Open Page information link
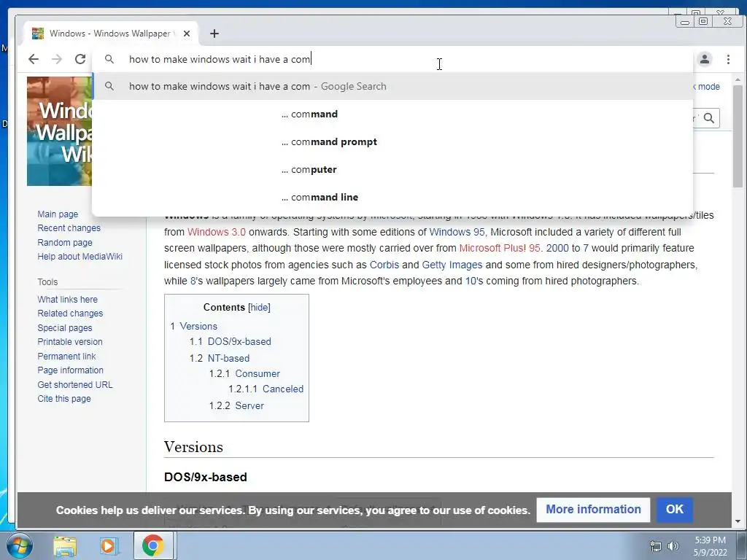 point(71,370)
